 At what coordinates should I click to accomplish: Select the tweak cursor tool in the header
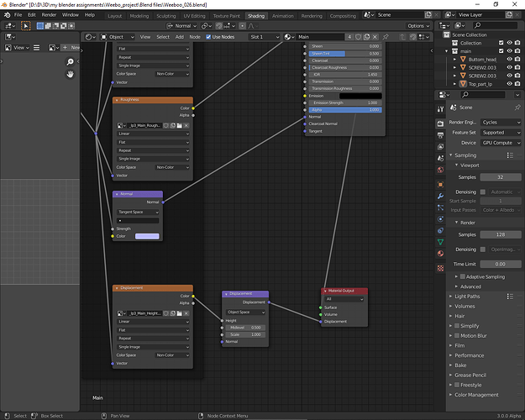tap(25, 26)
